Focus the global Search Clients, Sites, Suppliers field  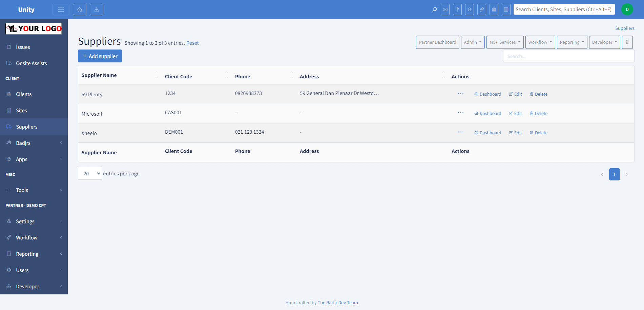tap(564, 9)
